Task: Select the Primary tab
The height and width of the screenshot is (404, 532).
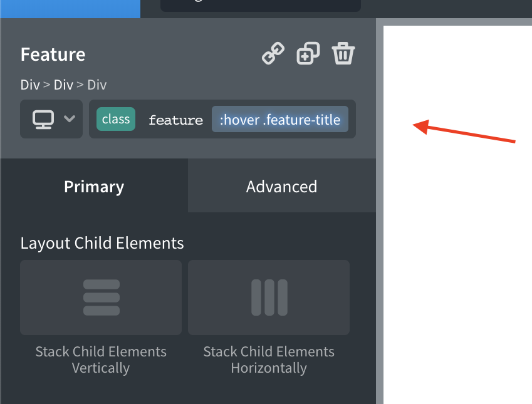Action: tap(93, 186)
